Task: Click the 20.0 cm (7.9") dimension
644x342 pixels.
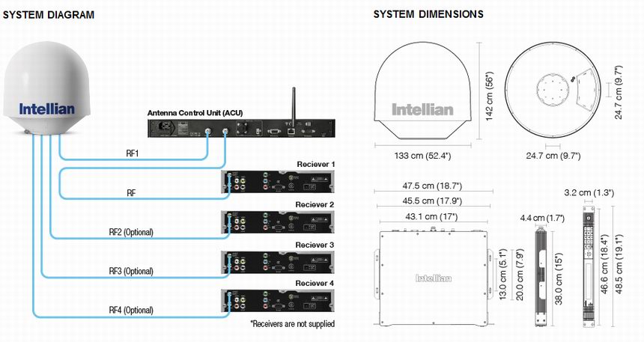Action: point(520,274)
